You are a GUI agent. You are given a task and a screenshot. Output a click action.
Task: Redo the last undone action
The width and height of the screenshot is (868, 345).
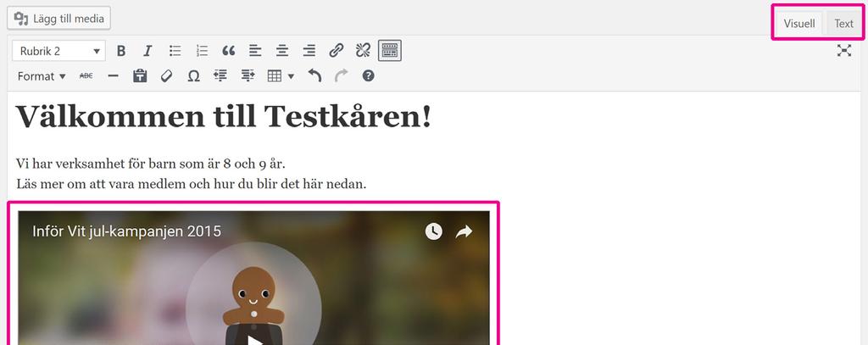(x=341, y=76)
